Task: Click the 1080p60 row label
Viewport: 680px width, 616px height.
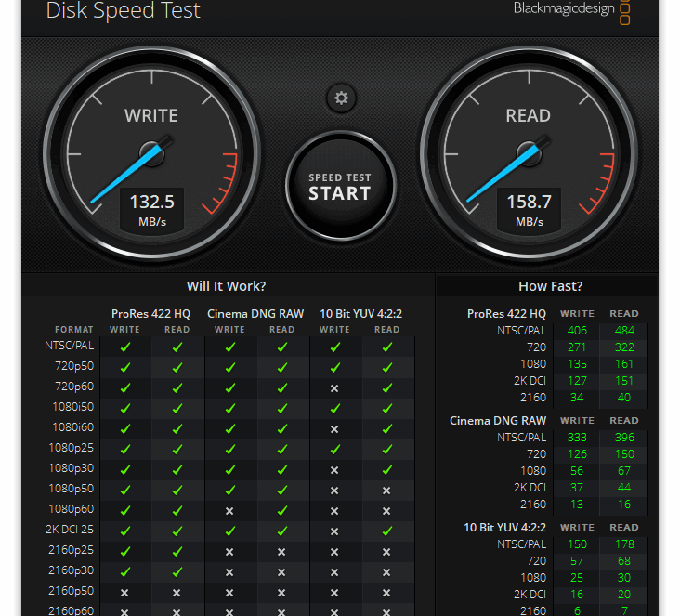Action: click(x=72, y=509)
